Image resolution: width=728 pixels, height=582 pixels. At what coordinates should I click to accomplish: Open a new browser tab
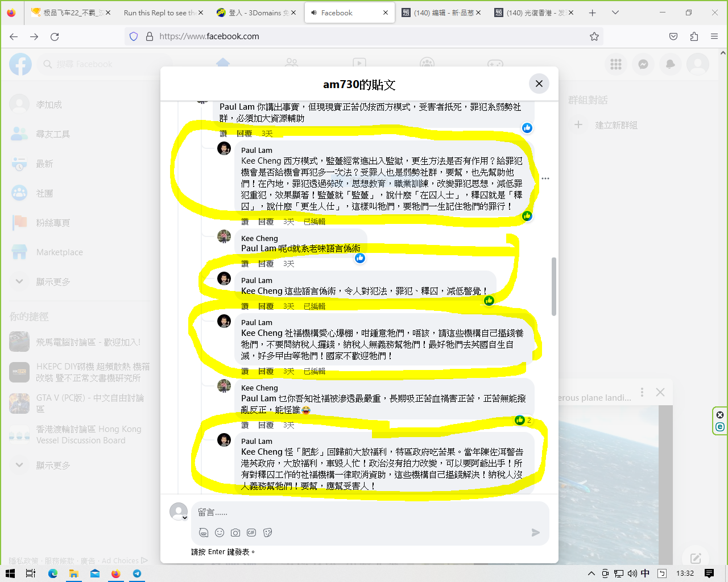pos(592,13)
